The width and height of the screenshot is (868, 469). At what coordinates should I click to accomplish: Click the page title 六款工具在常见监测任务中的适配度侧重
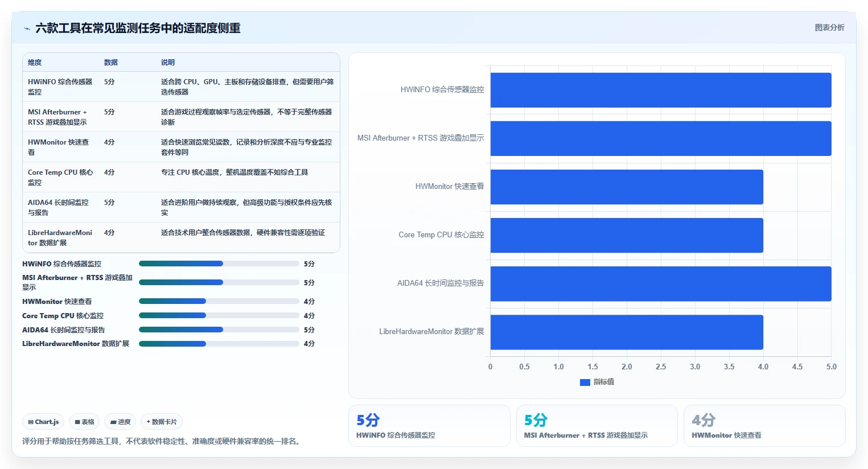(138, 28)
